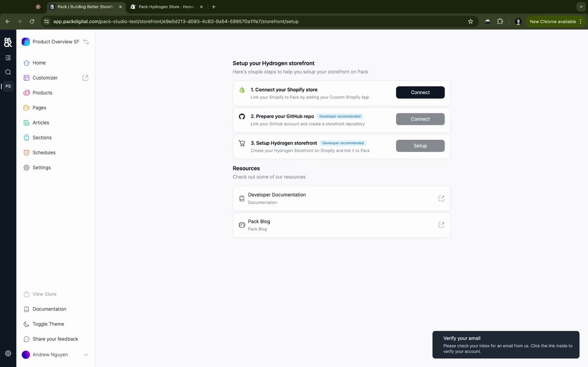Open a new Chrome tab
588x367 pixels.
(x=214, y=7)
